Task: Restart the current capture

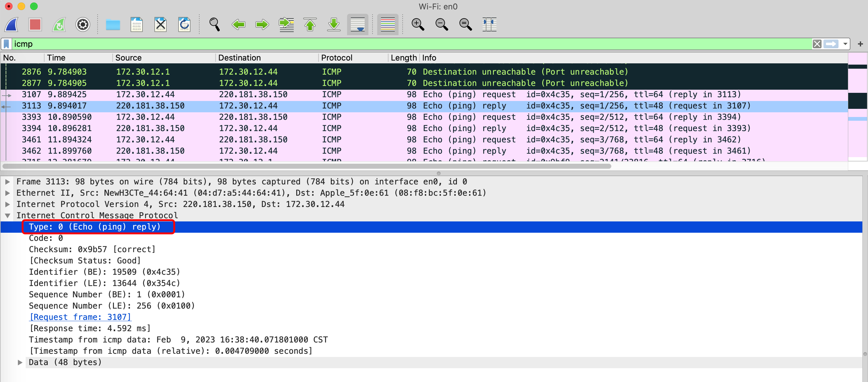Action: pyautogui.click(x=59, y=24)
